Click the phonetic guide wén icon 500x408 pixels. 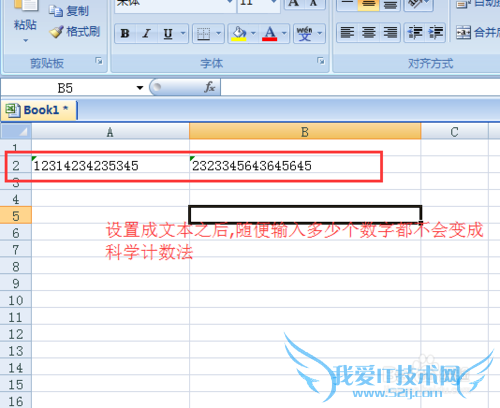[x=304, y=33]
